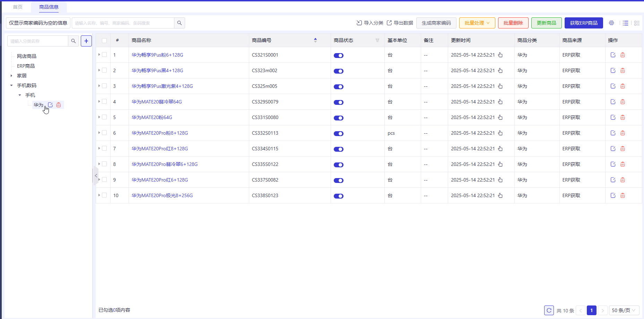Tick checkbox for row 1 product
644x319 pixels.
(104, 54)
